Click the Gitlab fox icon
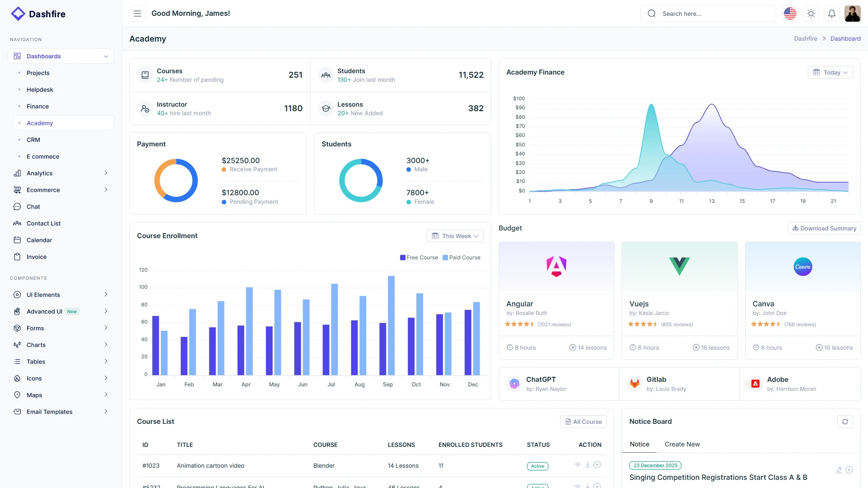The image size is (868, 488). point(635,384)
